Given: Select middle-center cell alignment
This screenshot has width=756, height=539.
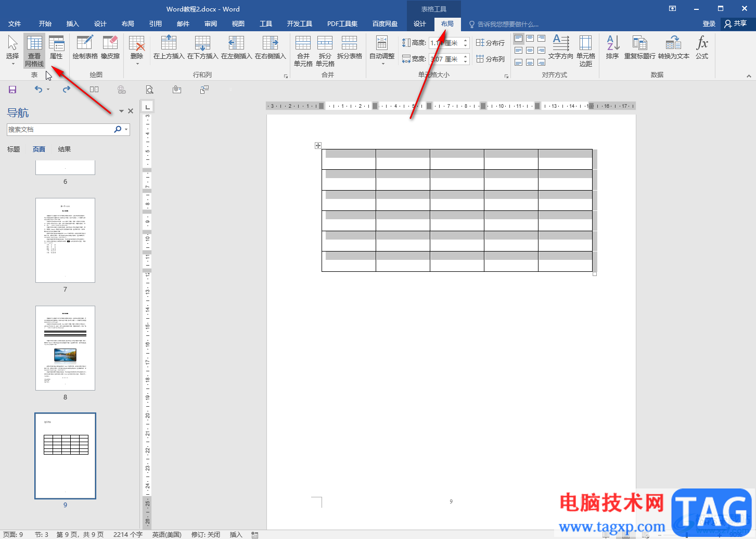Looking at the screenshot, I should pos(530,51).
